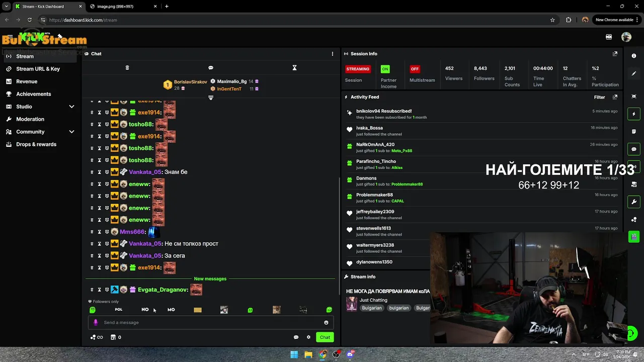Viewport: 644px width, 362px height.
Task: Click the trash icon in chat toolbar
Action: 127,67
